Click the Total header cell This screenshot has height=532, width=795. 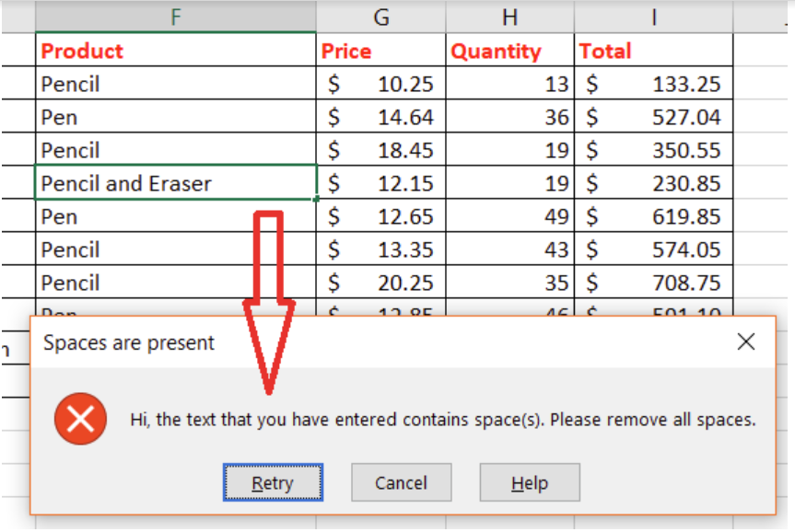pos(653,51)
